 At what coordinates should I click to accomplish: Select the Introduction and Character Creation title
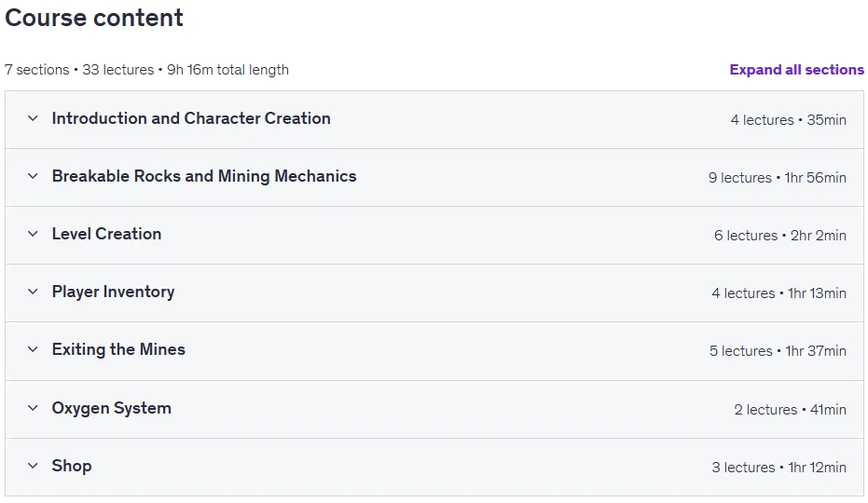[191, 118]
